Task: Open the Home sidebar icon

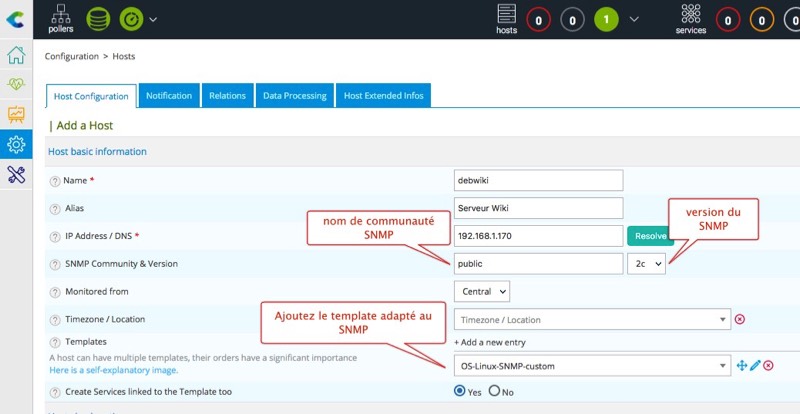Action: [16, 55]
